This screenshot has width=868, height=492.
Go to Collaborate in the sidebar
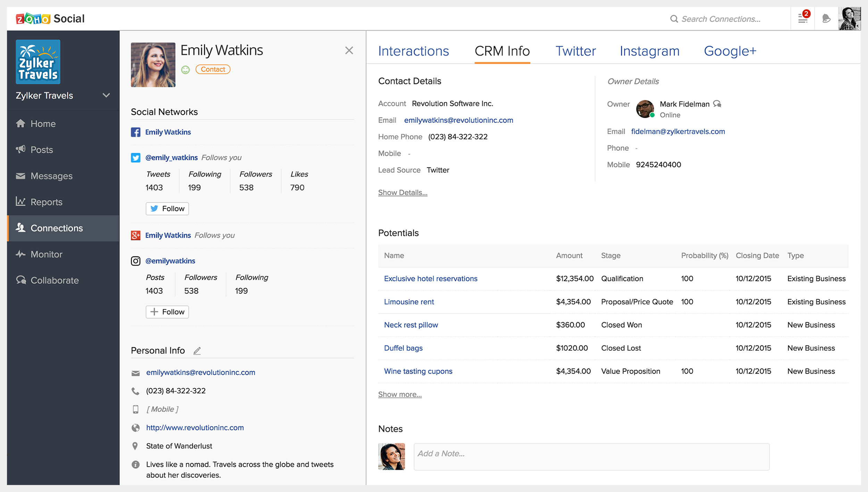click(x=55, y=280)
